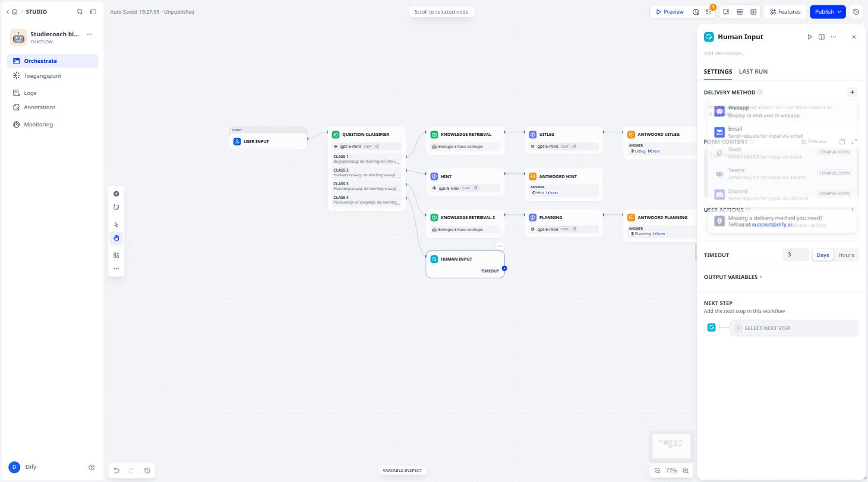Click the conversation variables icon in top bar
This screenshot has width=868, height=482.
[x=727, y=12]
